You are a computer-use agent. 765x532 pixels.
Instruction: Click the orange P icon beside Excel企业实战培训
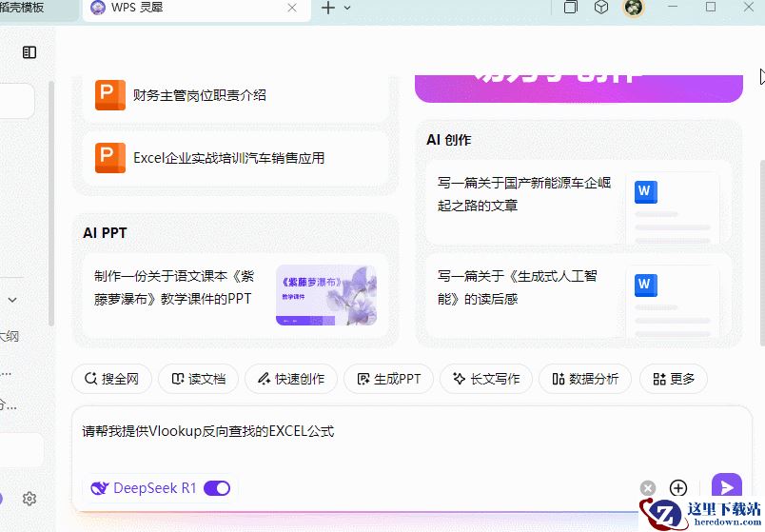click(110, 158)
